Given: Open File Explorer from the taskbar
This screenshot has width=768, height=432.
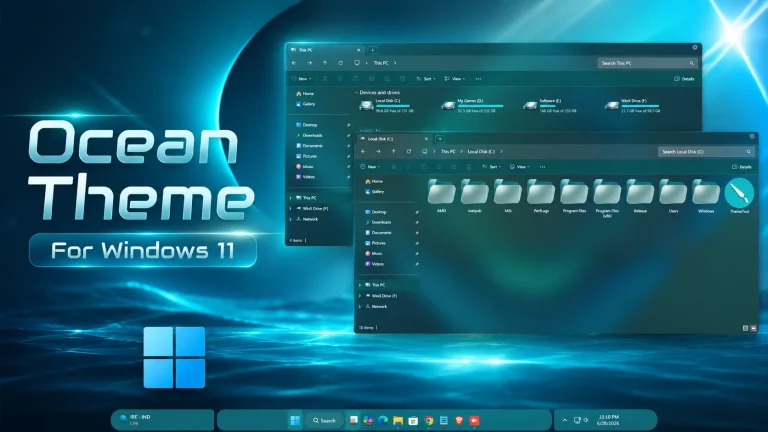Looking at the screenshot, I should click(398, 420).
